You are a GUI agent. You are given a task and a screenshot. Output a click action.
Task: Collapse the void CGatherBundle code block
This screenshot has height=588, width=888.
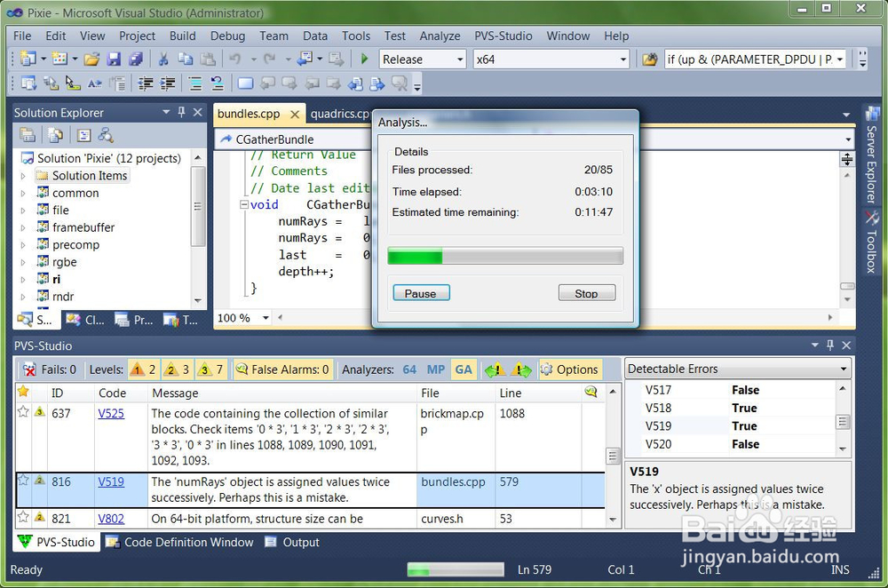(x=244, y=204)
